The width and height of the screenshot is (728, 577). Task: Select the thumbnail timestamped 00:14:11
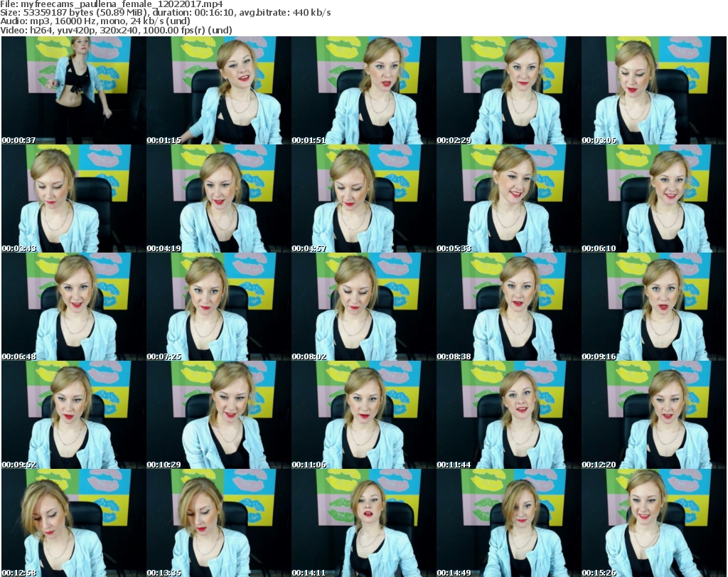pos(363,523)
